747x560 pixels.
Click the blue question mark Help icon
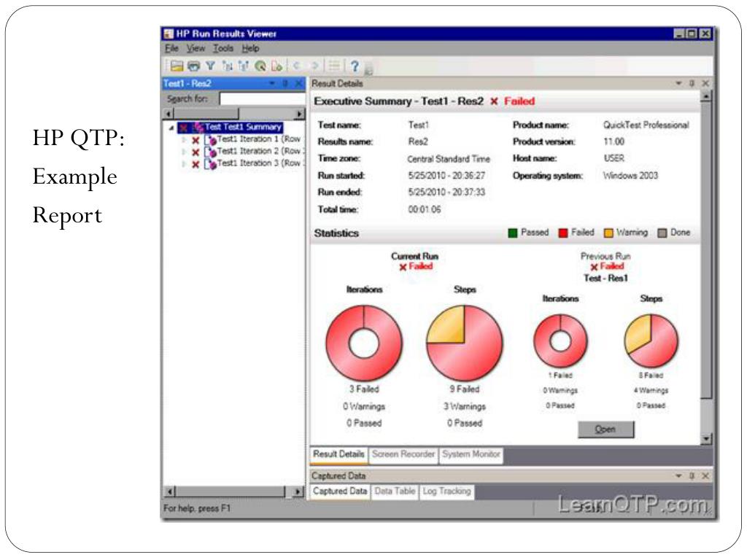(x=355, y=66)
